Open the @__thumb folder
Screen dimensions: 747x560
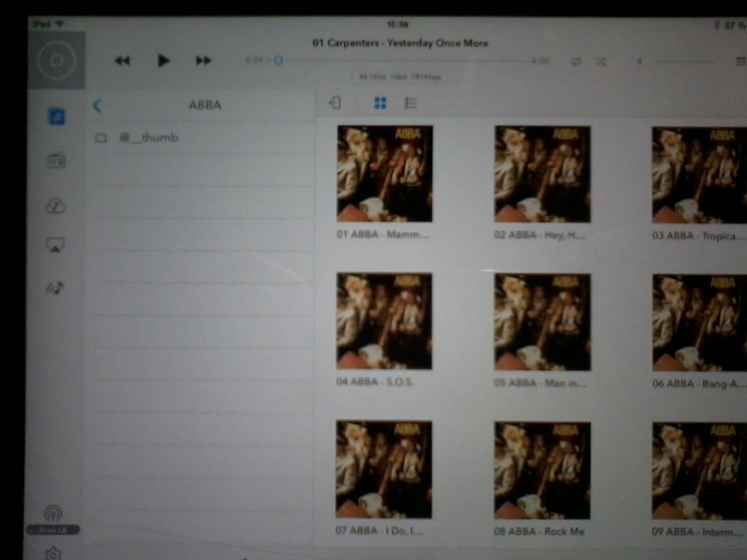tap(148, 137)
